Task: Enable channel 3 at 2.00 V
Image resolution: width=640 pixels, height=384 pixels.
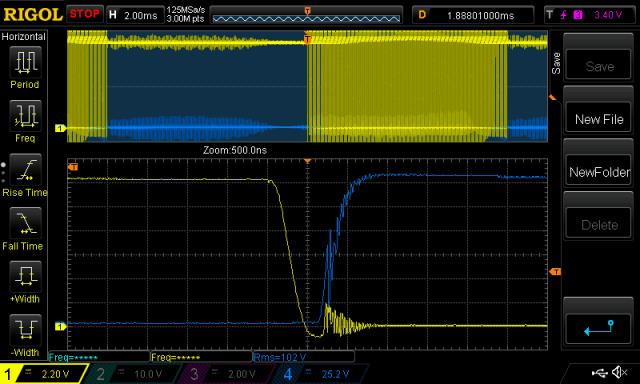Action: [227, 374]
